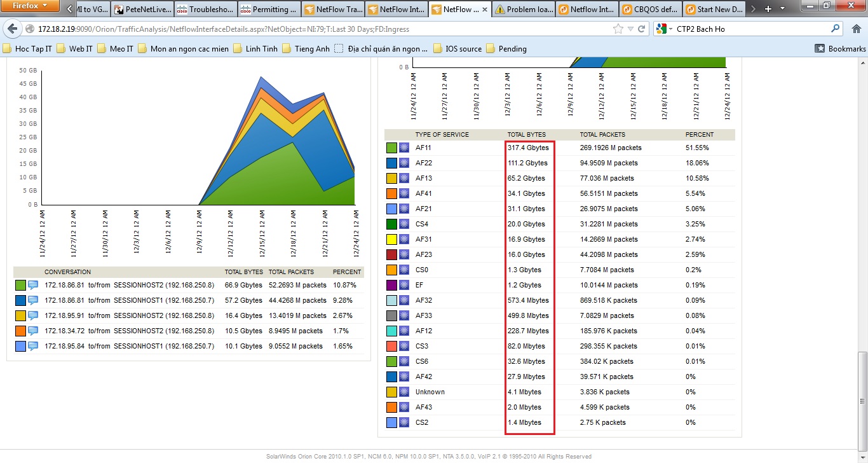Click the type-of-service icon next to EF
The width and height of the screenshot is (868, 463).
404,285
